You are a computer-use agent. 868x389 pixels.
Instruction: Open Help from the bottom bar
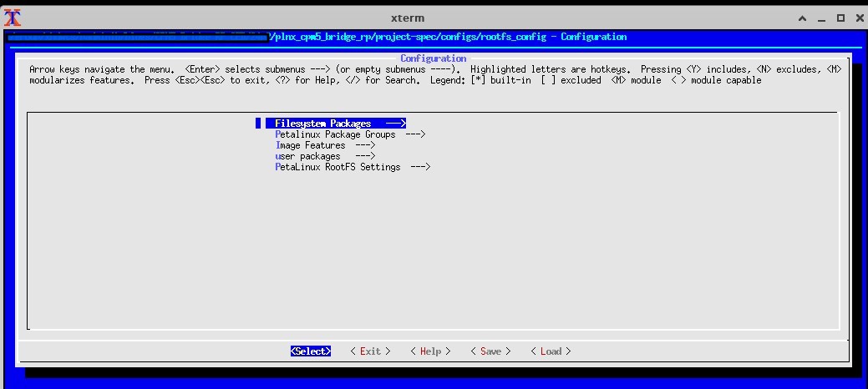click(430, 351)
